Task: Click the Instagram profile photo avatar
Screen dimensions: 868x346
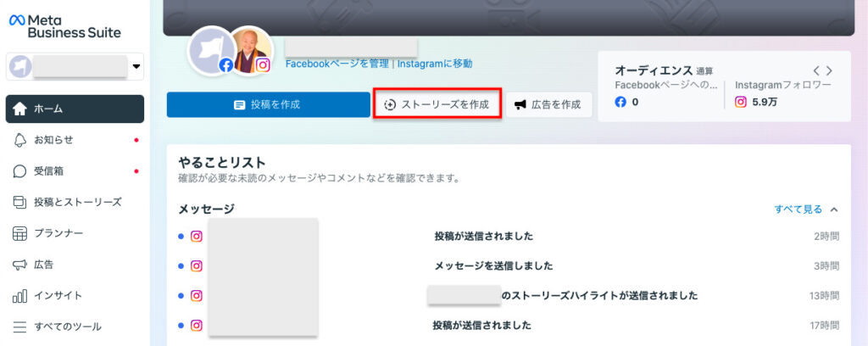Action: pos(251,48)
